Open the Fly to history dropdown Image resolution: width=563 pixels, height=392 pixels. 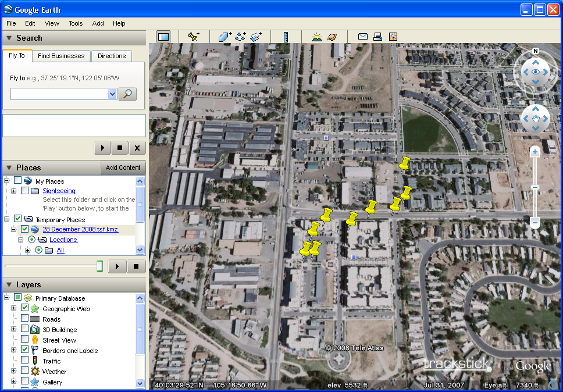pyautogui.click(x=112, y=94)
